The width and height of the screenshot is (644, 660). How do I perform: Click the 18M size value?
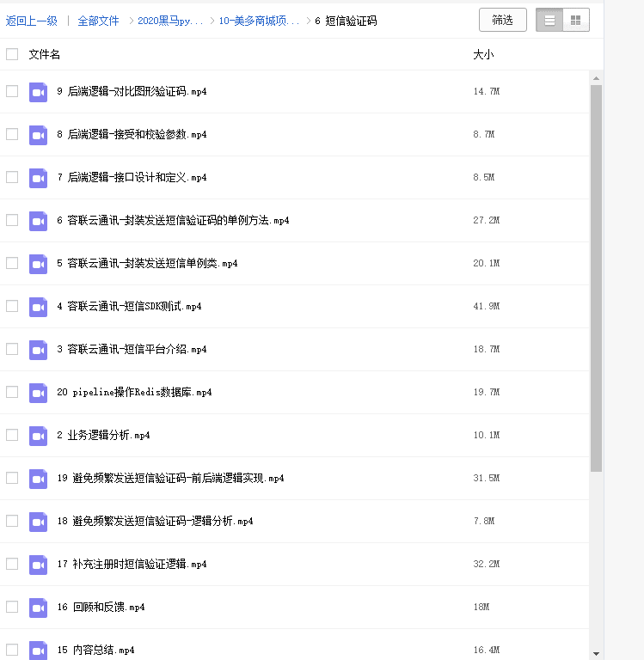point(481,607)
